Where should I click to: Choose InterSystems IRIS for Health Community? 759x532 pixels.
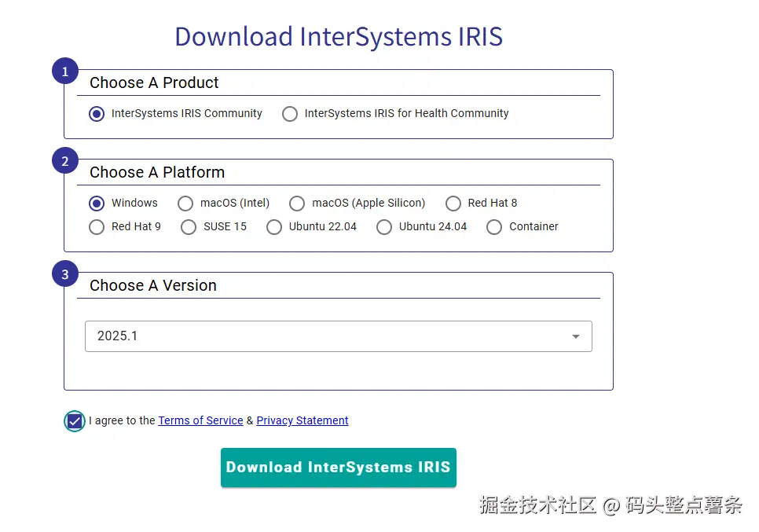[x=290, y=114]
